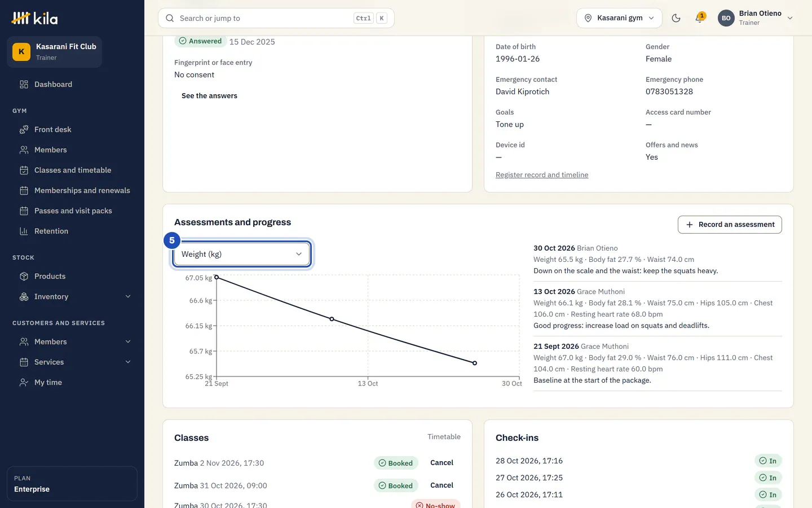Open Classes and timetable
812x508 pixels.
[72, 170]
